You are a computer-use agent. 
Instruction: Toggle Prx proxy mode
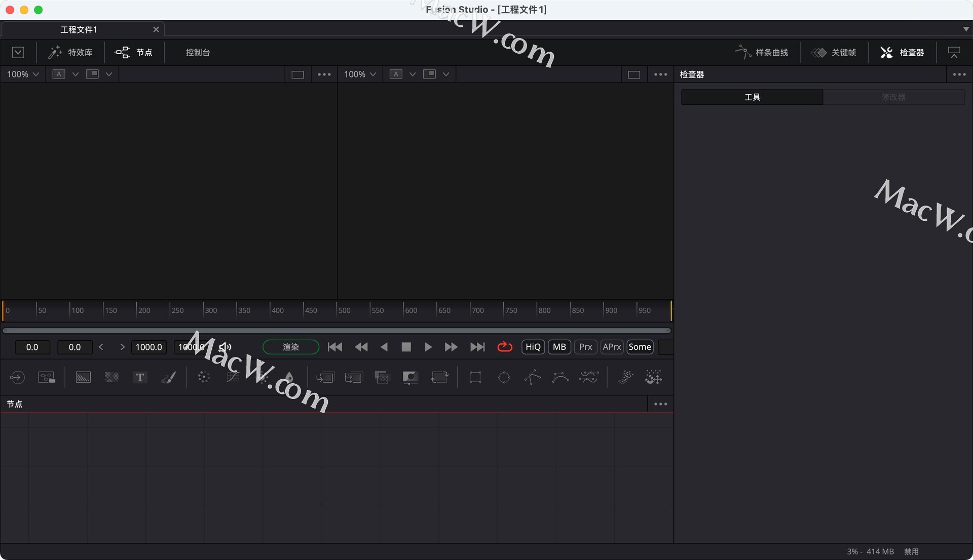pos(586,347)
